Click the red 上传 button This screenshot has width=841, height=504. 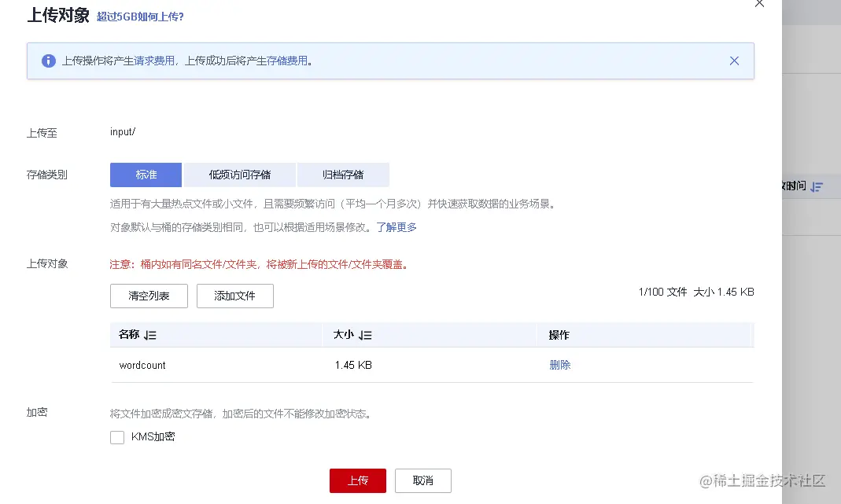click(358, 481)
